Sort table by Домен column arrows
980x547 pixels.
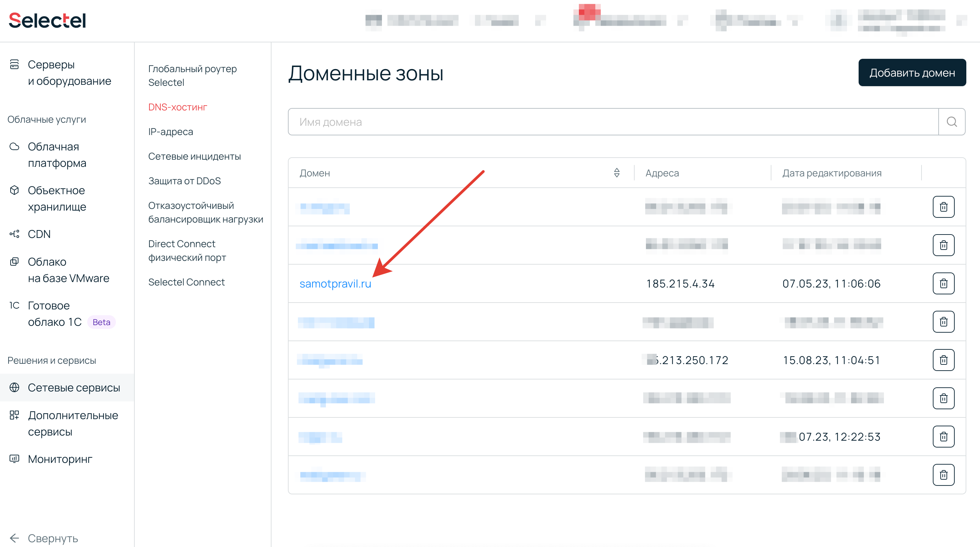tap(617, 173)
